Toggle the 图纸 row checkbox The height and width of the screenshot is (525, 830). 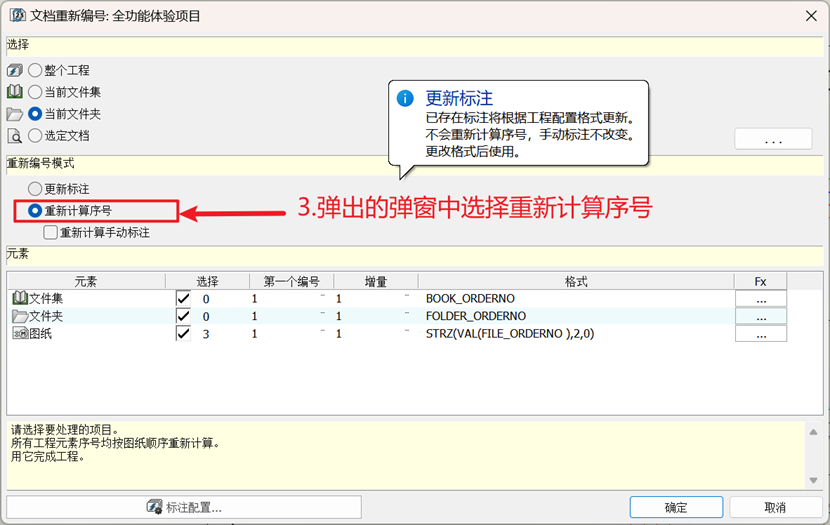point(183,333)
